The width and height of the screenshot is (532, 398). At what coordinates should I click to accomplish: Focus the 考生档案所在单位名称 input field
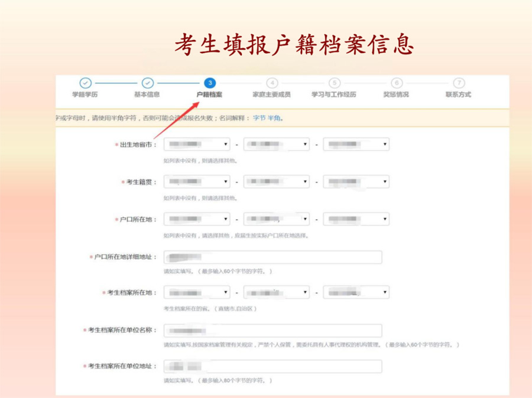(273, 330)
